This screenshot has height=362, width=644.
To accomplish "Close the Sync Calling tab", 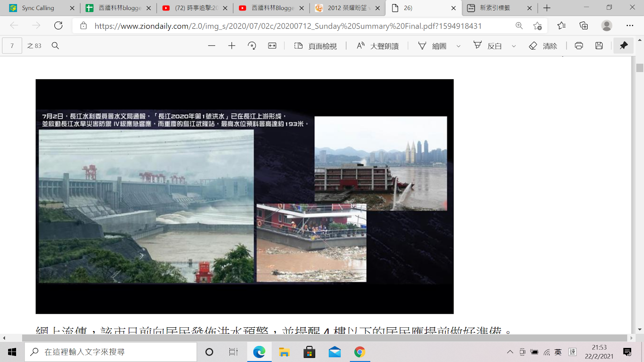I will pyautogui.click(x=72, y=8).
